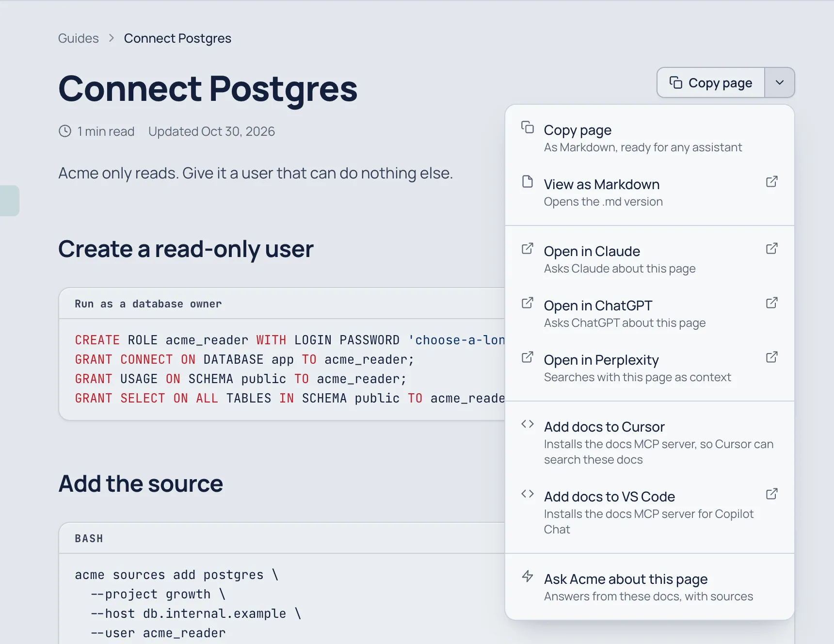Open the page in ChatGPT
This screenshot has width=834, height=644.
(650, 314)
